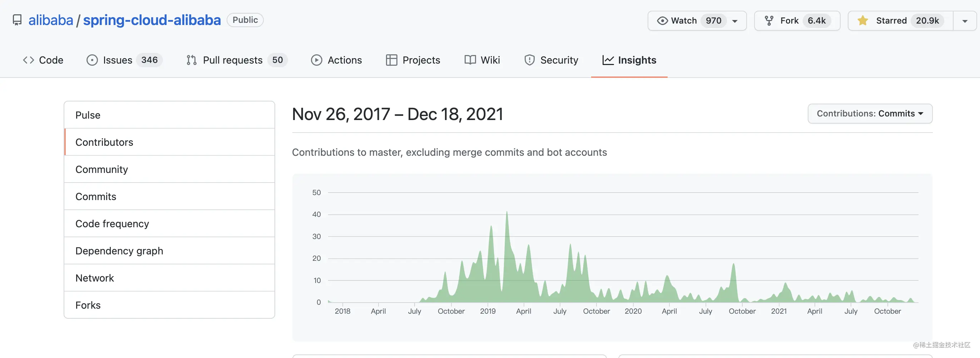This screenshot has width=980, height=358.
Task: Click the Code brackets icon
Action: click(29, 60)
